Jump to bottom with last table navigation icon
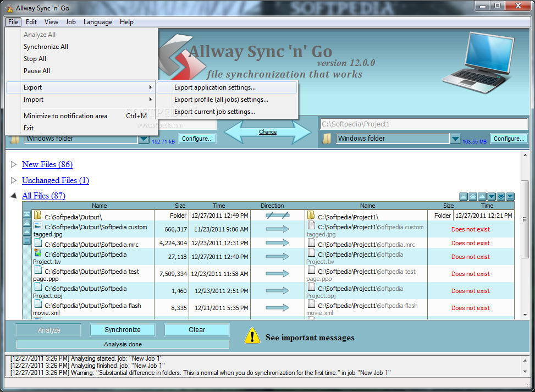 point(510,196)
